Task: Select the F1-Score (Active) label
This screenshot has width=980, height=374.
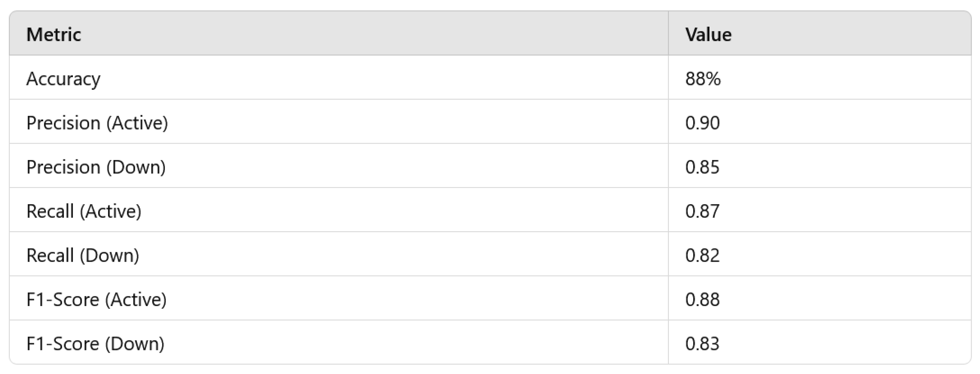Action: (96, 299)
